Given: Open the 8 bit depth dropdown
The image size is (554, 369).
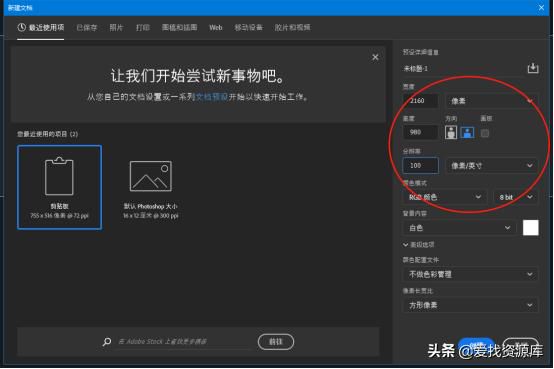Looking at the screenshot, I should point(515,197).
